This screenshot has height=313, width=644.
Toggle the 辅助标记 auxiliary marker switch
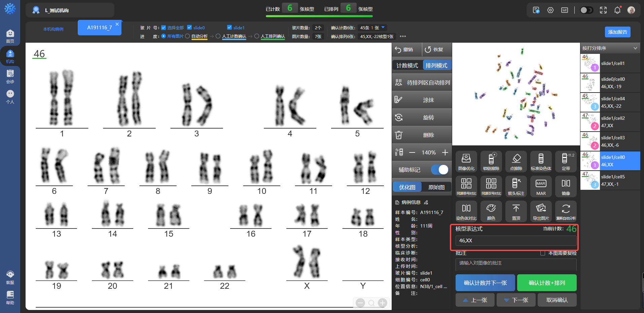(x=440, y=170)
